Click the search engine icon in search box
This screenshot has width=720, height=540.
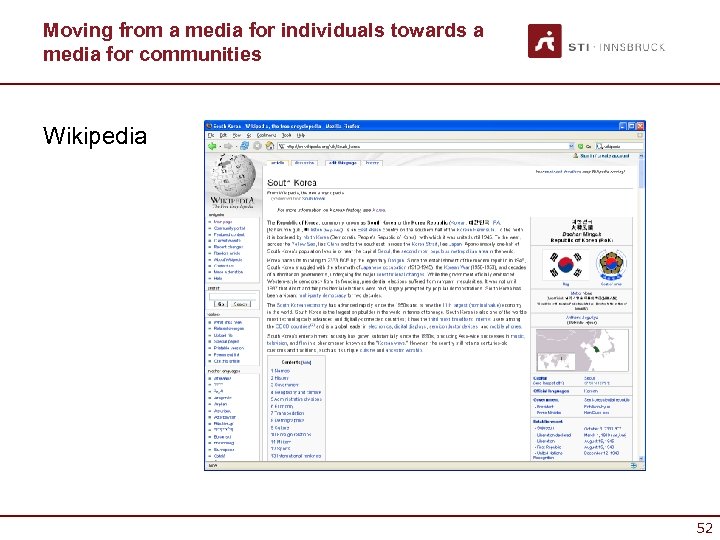[599, 146]
